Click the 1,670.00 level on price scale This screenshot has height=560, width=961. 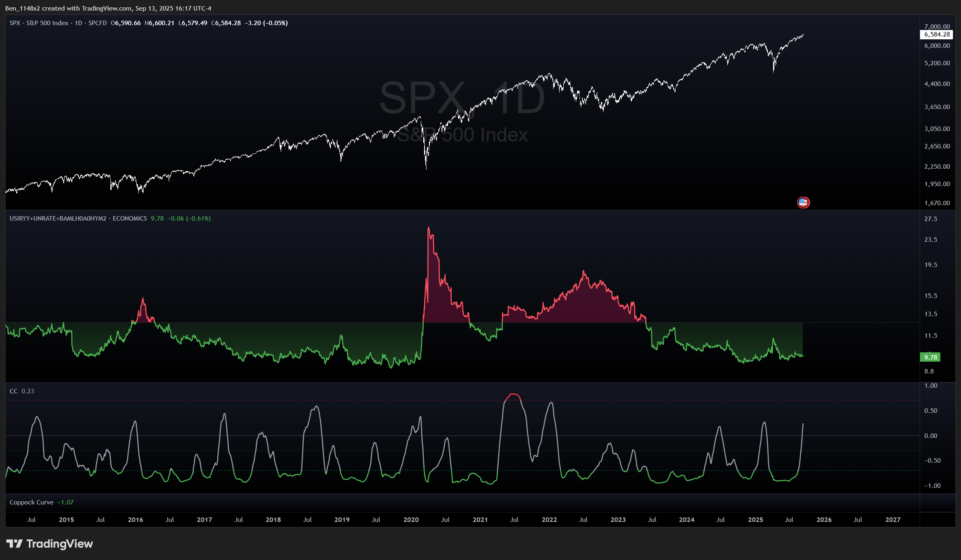pos(937,203)
